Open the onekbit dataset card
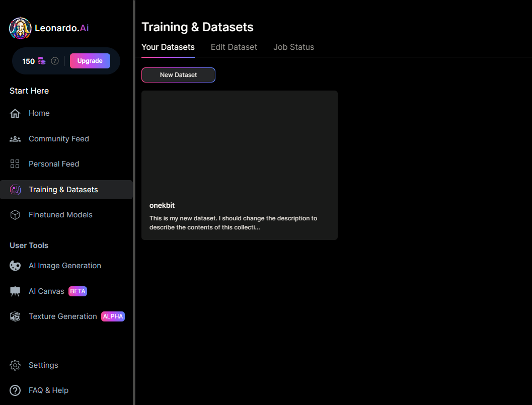Image resolution: width=532 pixels, height=405 pixels. (239, 165)
